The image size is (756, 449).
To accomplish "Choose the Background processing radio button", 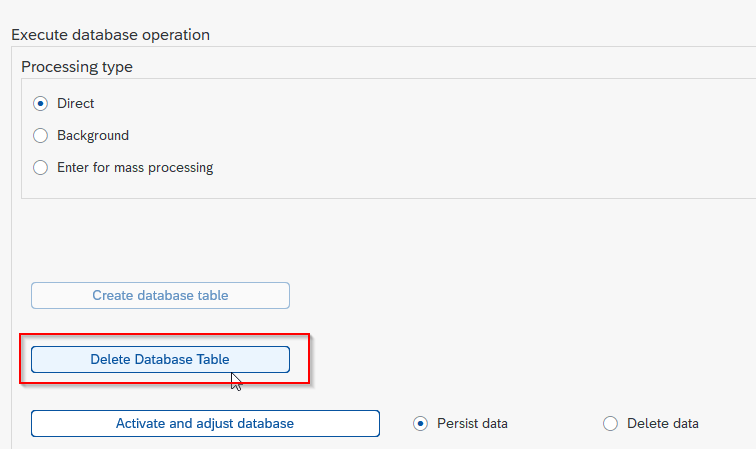I will click(40, 136).
